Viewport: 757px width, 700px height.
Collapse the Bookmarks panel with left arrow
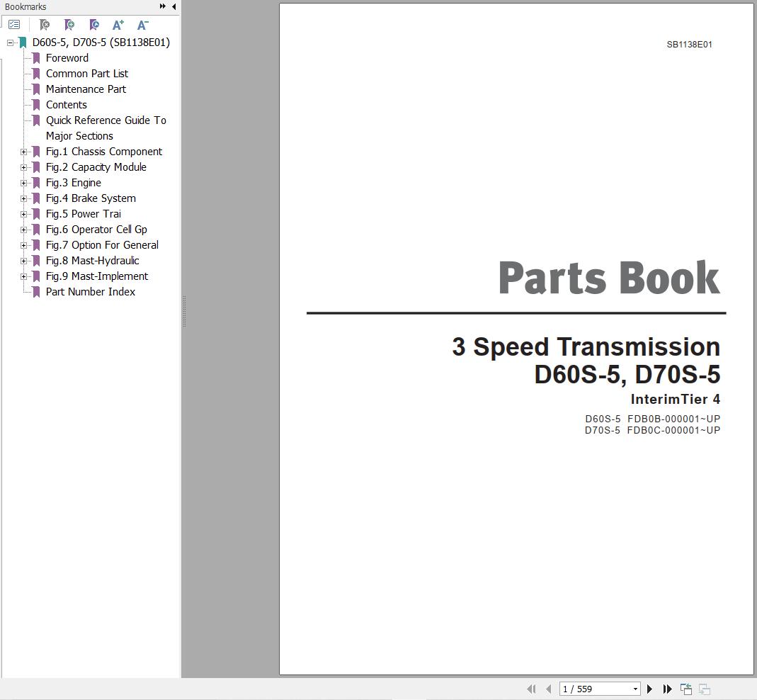click(173, 6)
